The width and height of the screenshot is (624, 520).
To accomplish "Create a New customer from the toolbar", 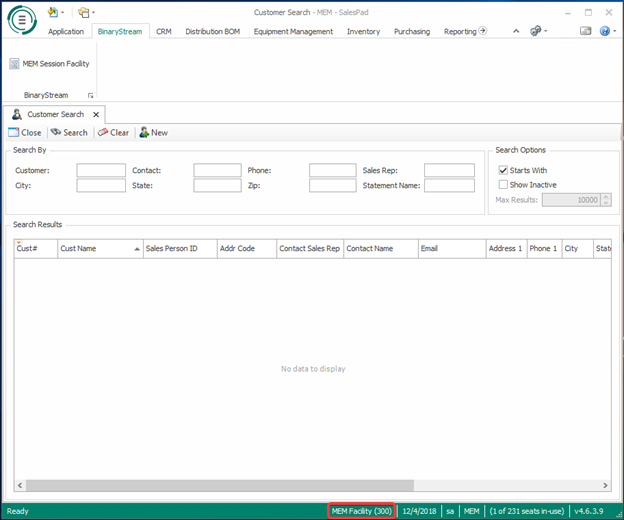I will [x=153, y=132].
